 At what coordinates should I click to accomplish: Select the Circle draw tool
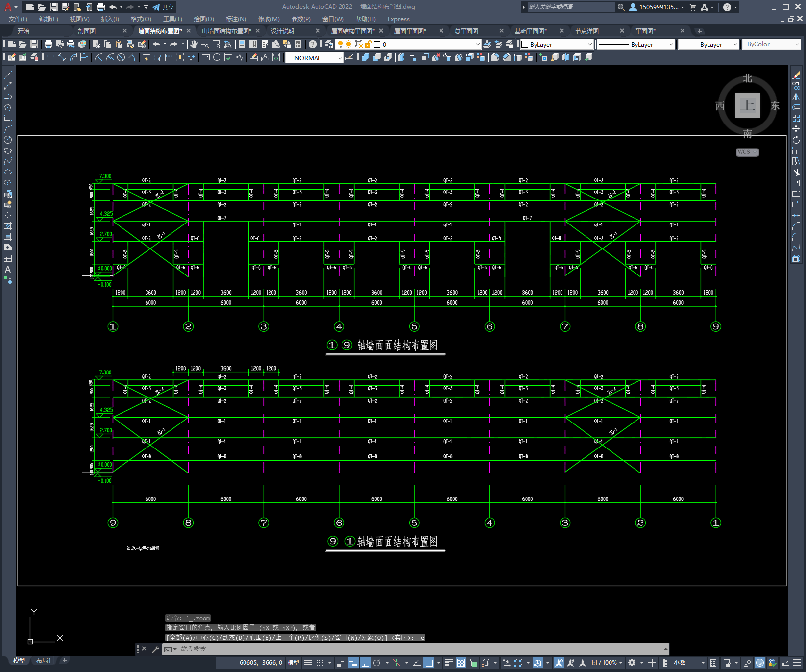8,140
